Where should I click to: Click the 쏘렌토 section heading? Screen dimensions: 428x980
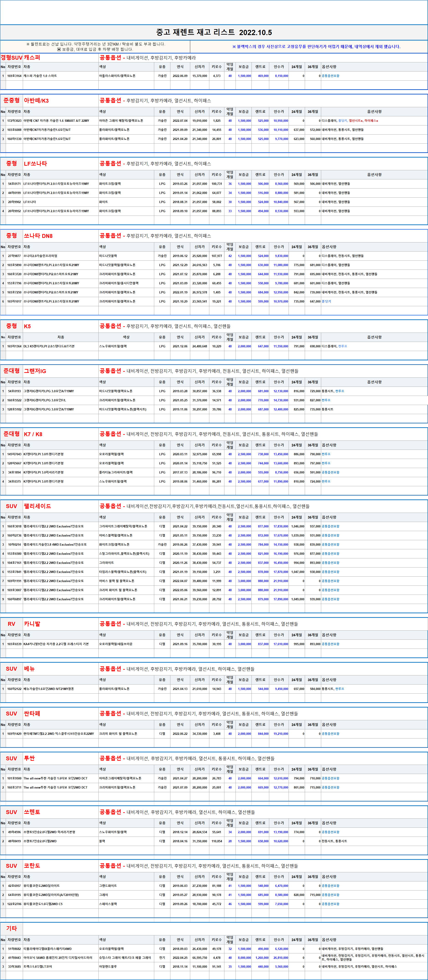pyautogui.click(x=32, y=813)
